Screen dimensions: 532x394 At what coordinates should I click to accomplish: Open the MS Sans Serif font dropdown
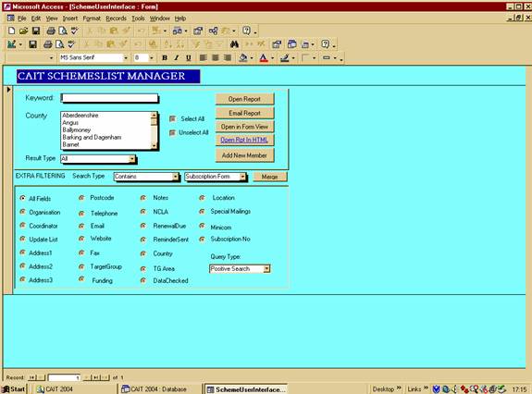point(126,58)
